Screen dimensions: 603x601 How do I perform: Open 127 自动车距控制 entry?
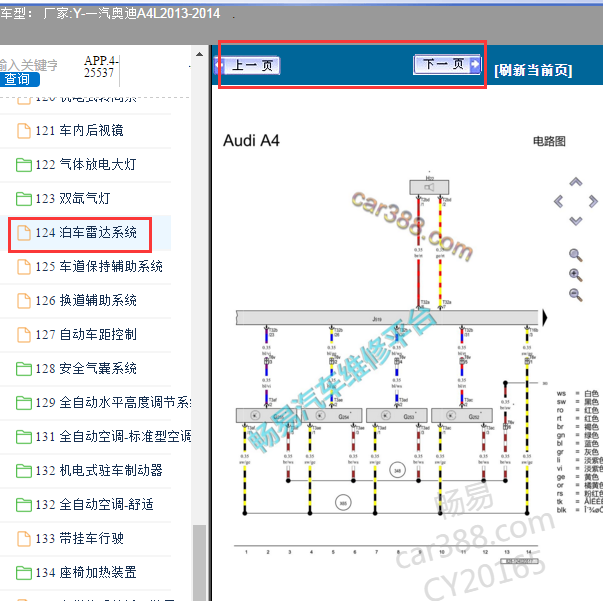[x=85, y=335]
